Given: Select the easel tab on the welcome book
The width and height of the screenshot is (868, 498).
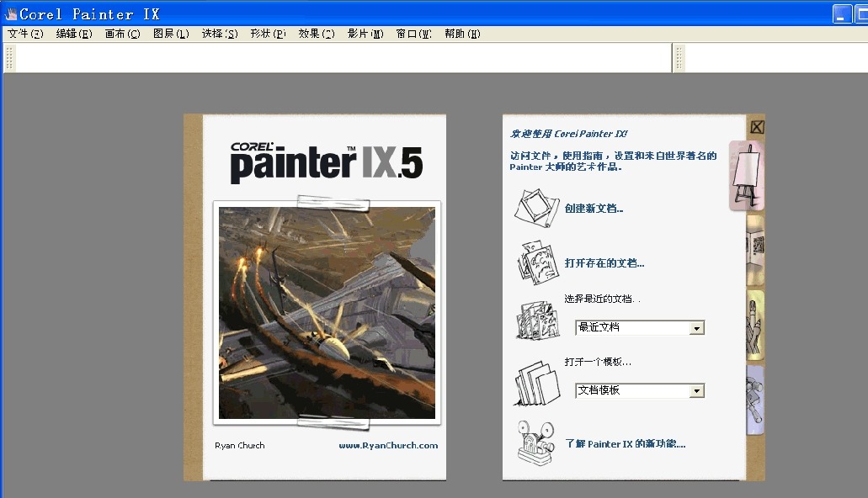Looking at the screenshot, I should point(747,176).
